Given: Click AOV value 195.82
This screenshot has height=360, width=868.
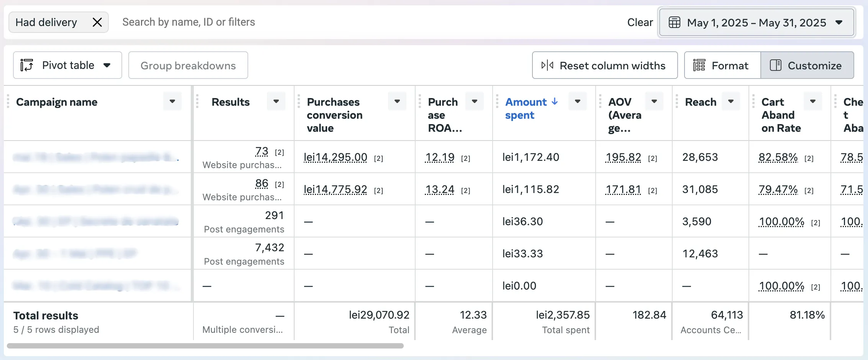Looking at the screenshot, I should [x=623, y=157].
